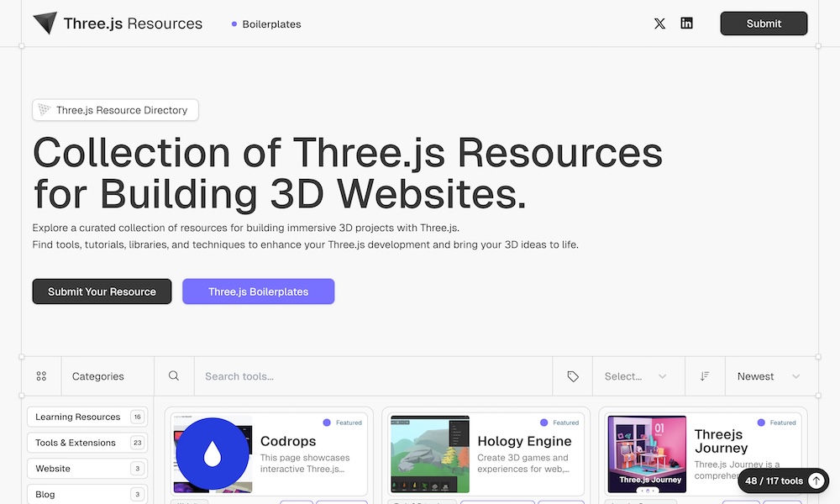This screenshot has height=504, width=840.
Task: Click the sort order icon
Action: (705, 376)
